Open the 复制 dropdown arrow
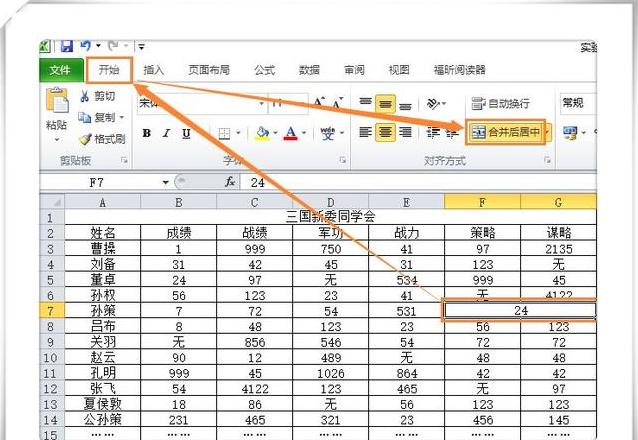The image size is (638, 440). point(122,118)
